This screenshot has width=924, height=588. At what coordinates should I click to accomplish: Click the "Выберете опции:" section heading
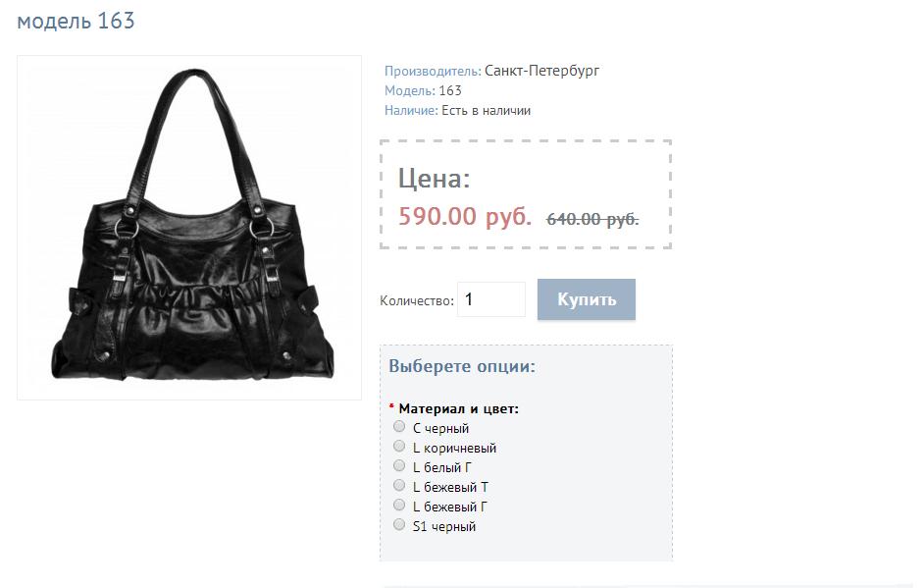pos(462,366)
